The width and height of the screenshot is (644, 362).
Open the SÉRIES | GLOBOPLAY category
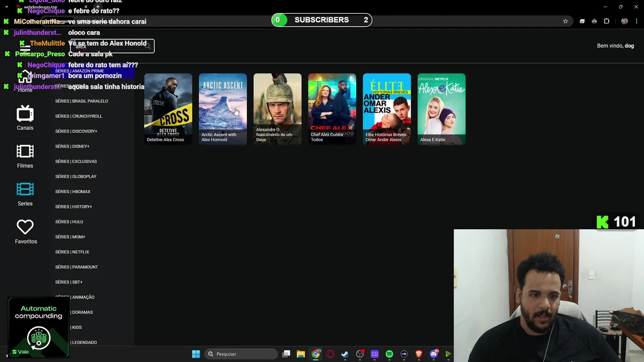75,176
